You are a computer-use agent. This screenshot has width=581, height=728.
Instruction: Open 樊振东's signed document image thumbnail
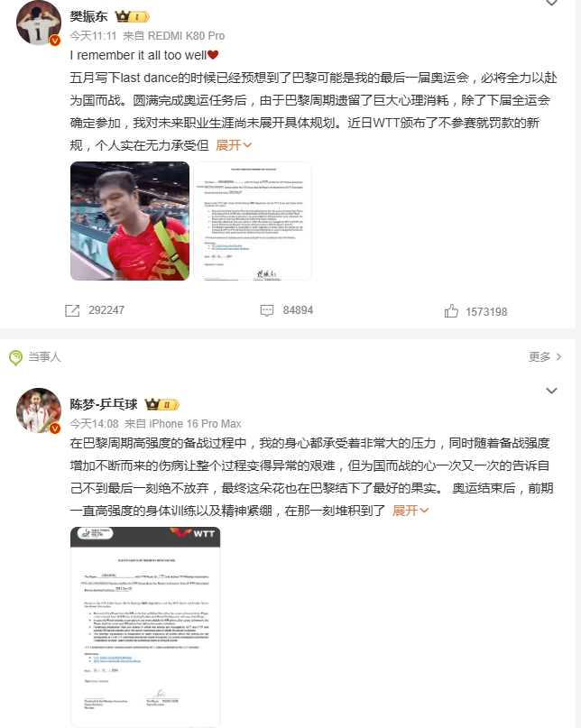(253, 221)
